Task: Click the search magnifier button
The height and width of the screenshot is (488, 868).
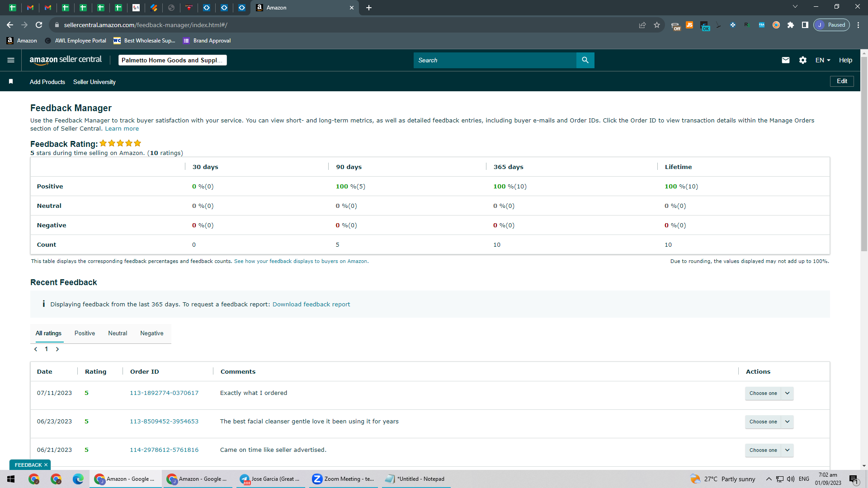Action: (x=585, y=60)
